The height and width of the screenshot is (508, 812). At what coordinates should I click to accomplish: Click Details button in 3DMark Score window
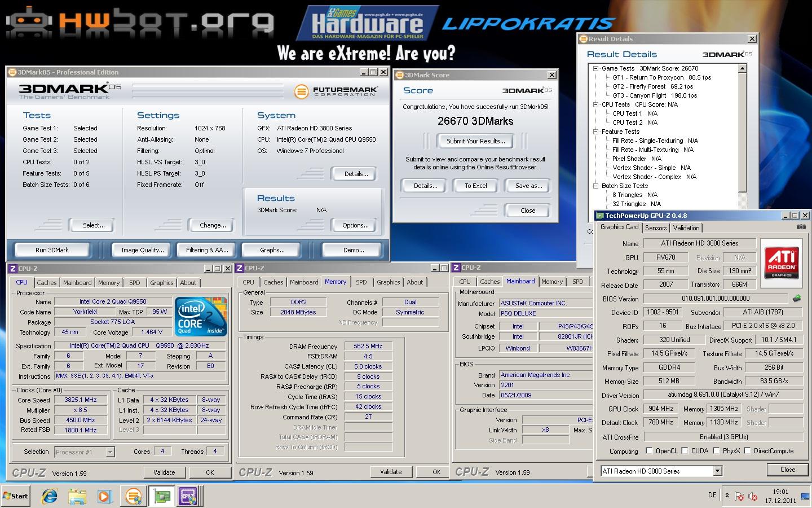coord(425,186)
